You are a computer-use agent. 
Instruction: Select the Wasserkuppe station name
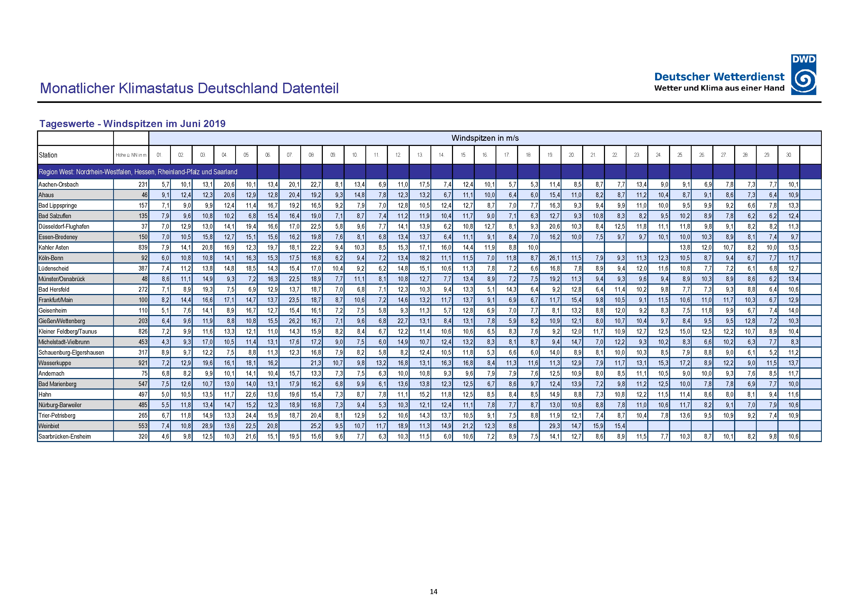55,363
